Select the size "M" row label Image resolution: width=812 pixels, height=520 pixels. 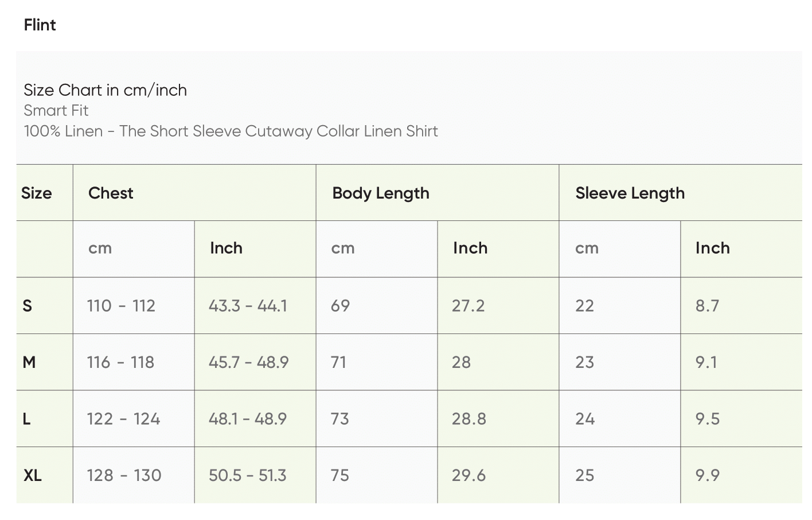point(29,362)
